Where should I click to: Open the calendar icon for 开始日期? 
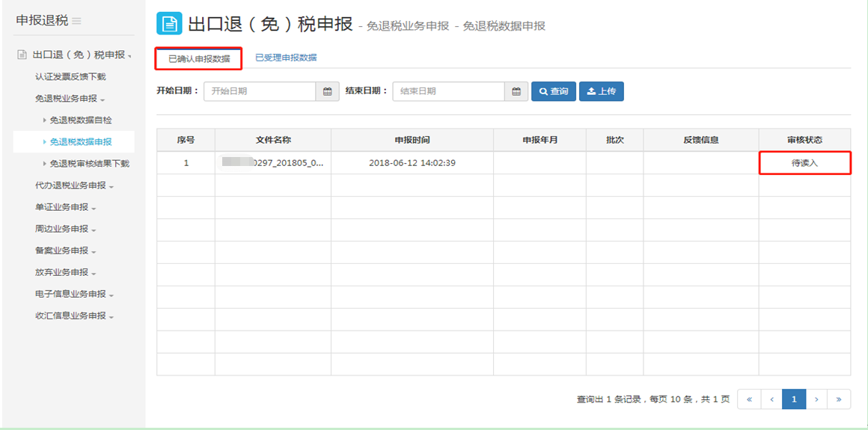[327, 91]
